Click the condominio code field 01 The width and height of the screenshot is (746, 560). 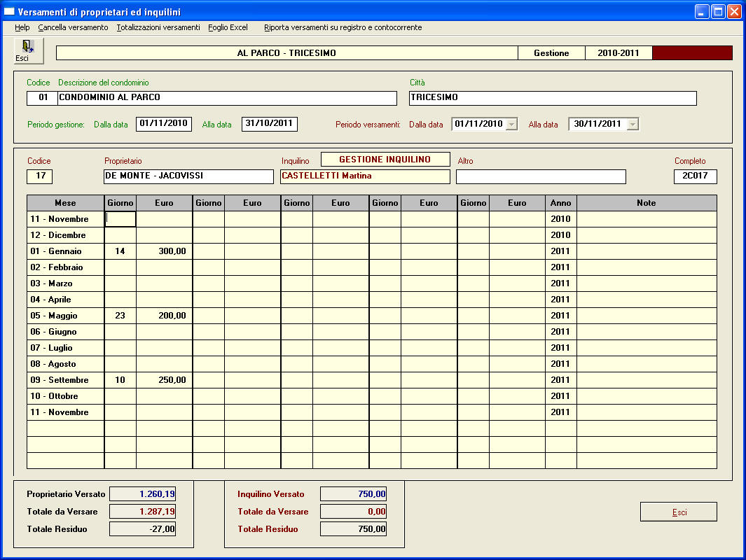click(x=42, y=98)
